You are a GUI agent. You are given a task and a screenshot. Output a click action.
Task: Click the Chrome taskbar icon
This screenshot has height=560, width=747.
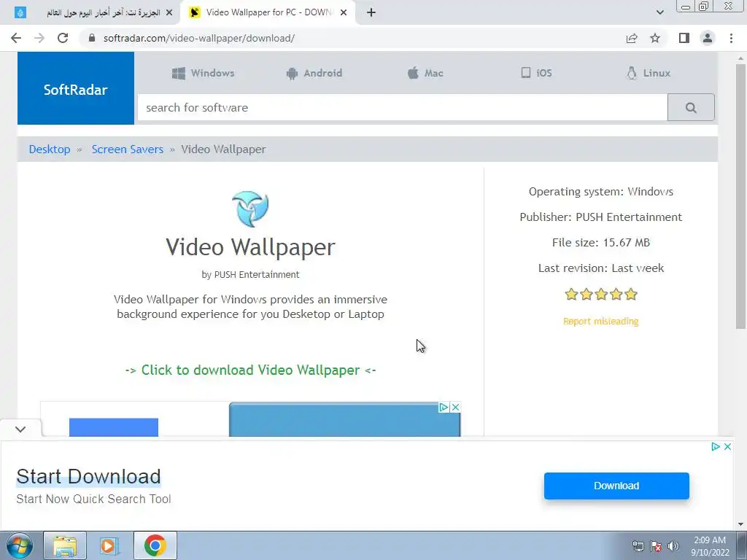155,545
